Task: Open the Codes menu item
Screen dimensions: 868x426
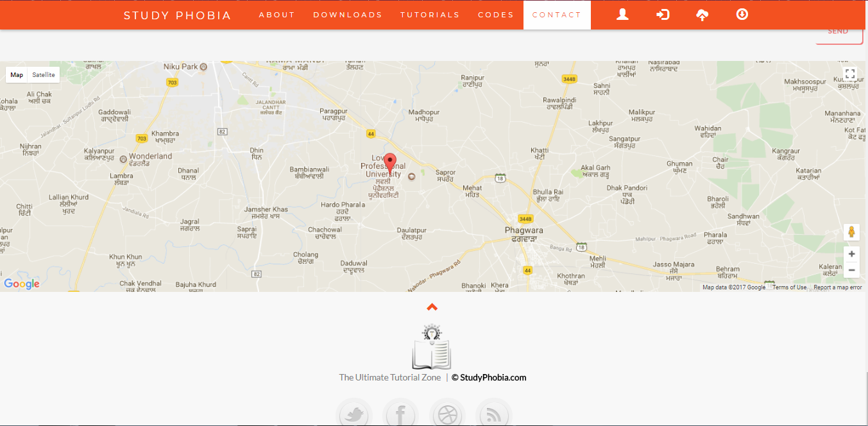Action: pyautogui.click(x=496, y=15)
